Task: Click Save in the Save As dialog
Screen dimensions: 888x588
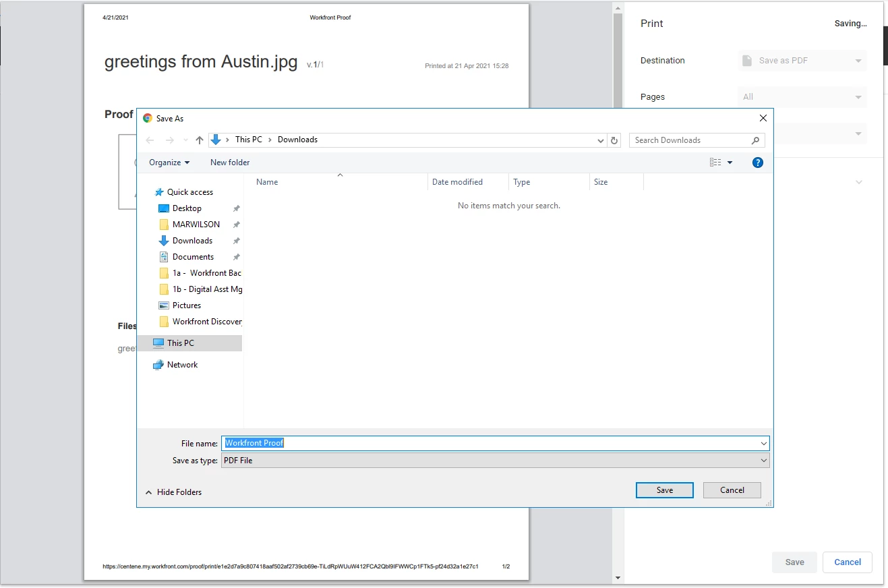Action: 665,490
